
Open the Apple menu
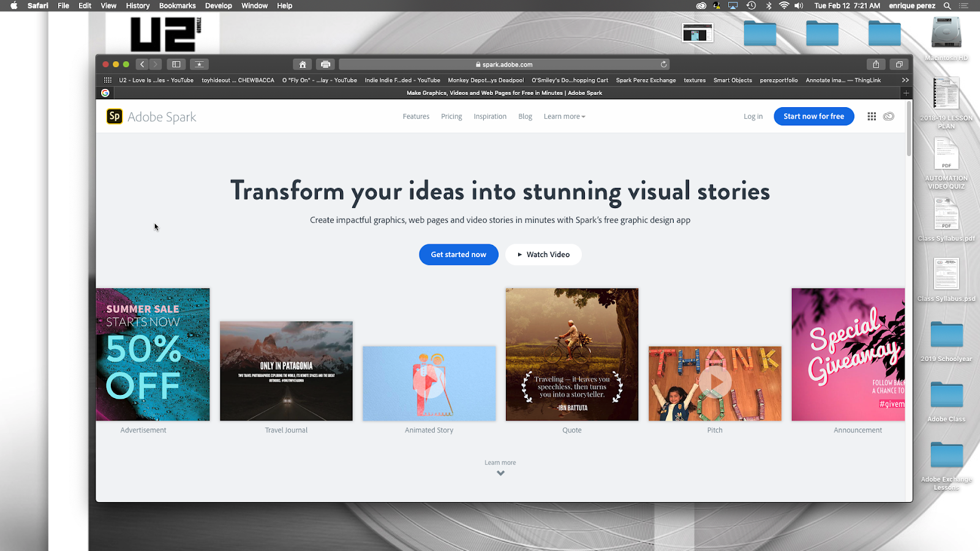click(x=13, y=6)
